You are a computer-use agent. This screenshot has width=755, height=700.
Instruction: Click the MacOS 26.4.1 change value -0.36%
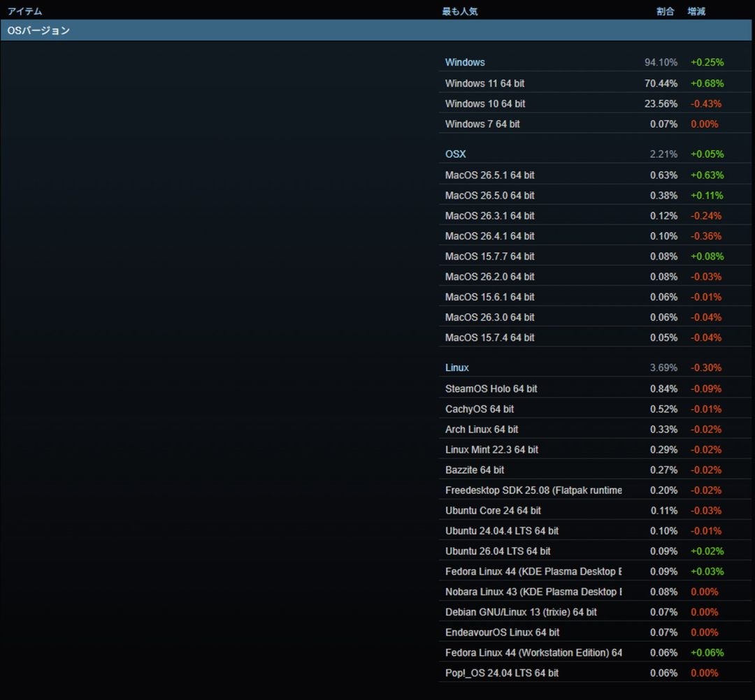[x=706, y=235]
